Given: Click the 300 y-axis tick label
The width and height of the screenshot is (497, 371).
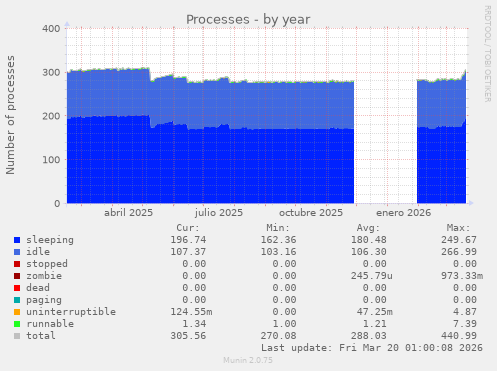Looking at the screenshot, I should coord(51,72).
